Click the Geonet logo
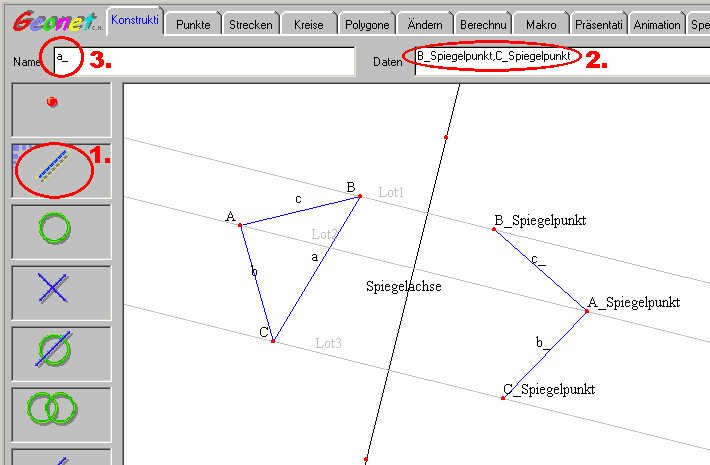Image resolution: width=710 pixels, height=465 pixels. coord(53,21)
